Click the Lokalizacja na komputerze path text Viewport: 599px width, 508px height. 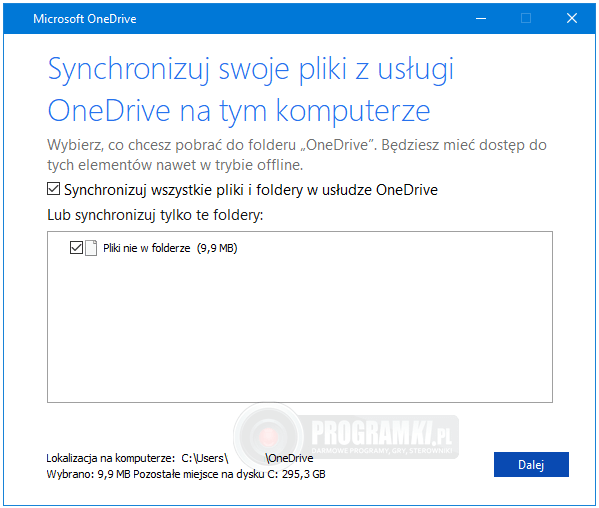click(180, 458)
